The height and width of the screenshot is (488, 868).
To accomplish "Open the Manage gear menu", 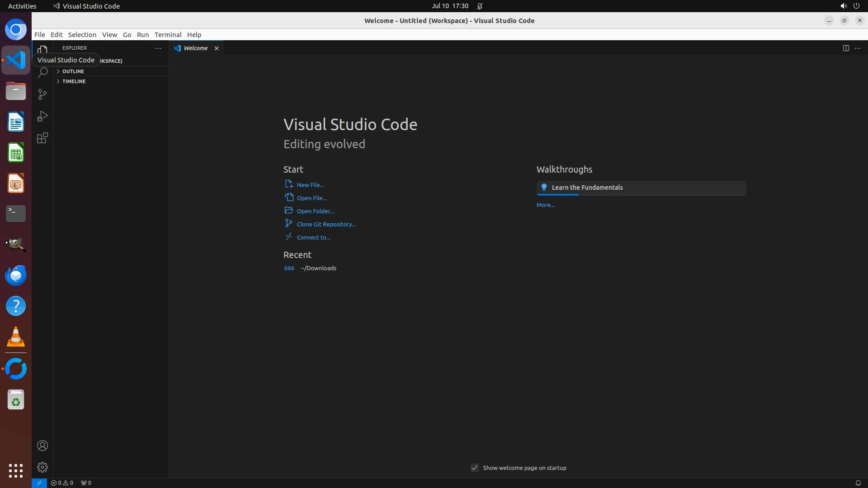I will (42, 467).
